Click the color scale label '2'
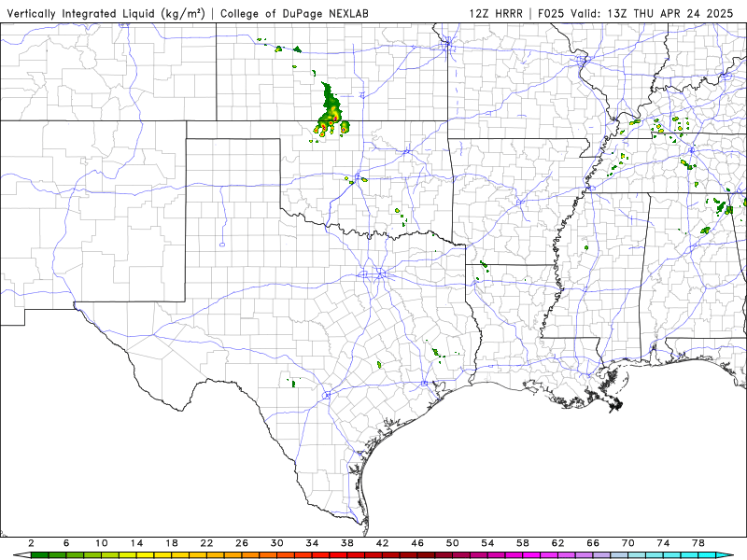 (x=31, y=543)
